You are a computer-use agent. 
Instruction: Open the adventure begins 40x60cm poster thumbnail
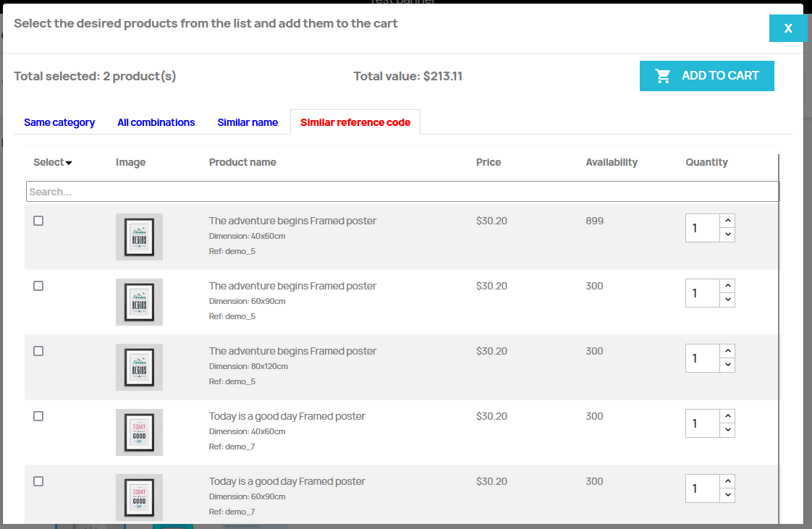[x=139, y=237]
